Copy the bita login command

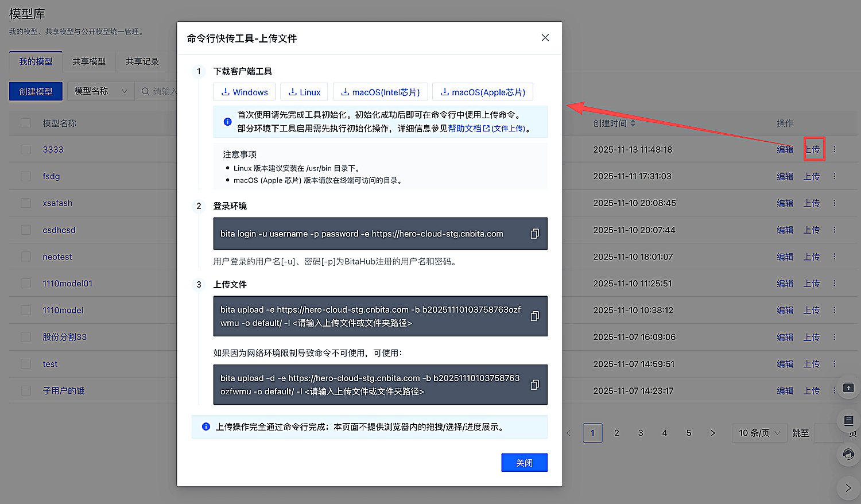coord(534,234)
